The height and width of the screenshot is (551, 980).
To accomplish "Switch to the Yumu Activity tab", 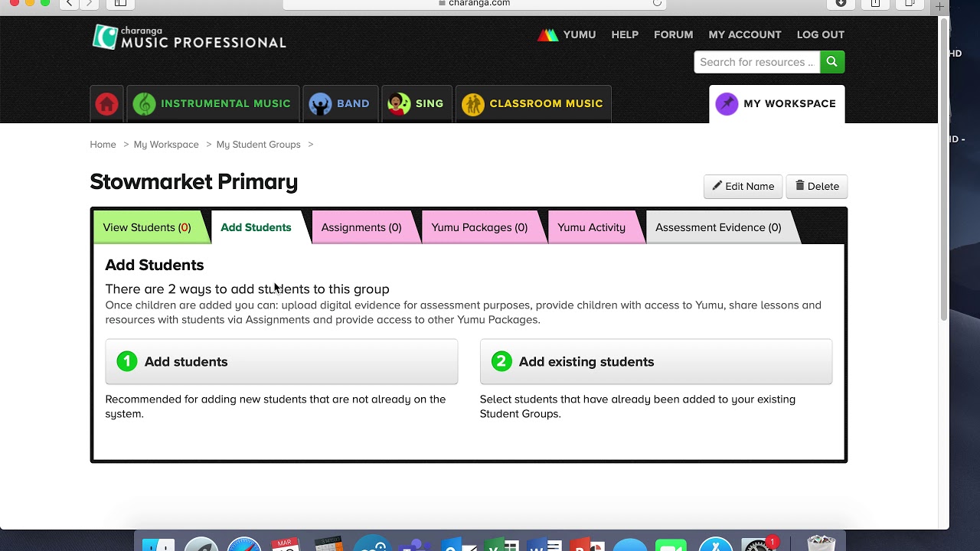I will click(x=591, y=227).
